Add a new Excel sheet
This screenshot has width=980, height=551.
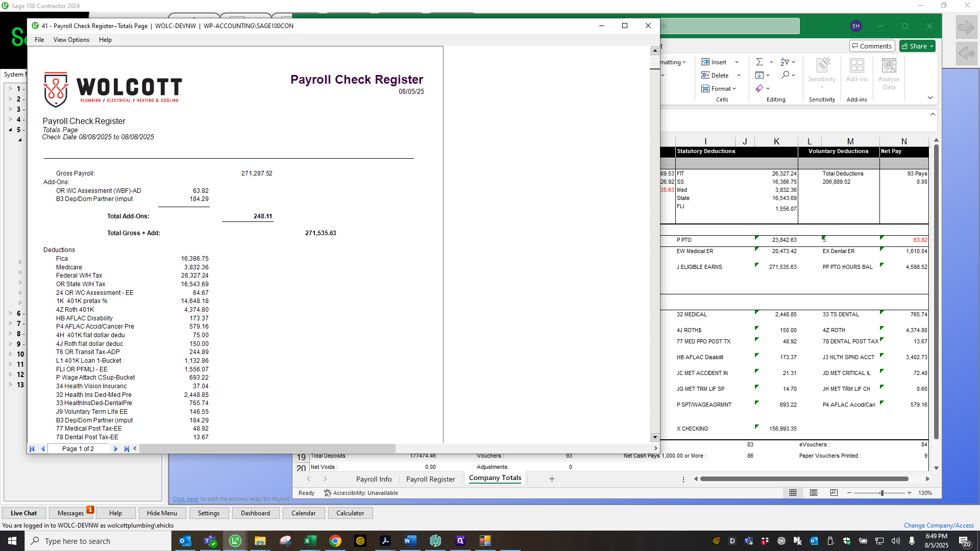tap(552, 479)
